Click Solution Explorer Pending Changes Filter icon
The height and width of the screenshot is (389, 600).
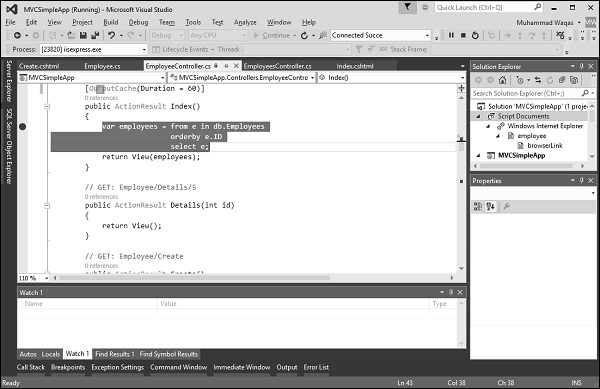[520, 80]
